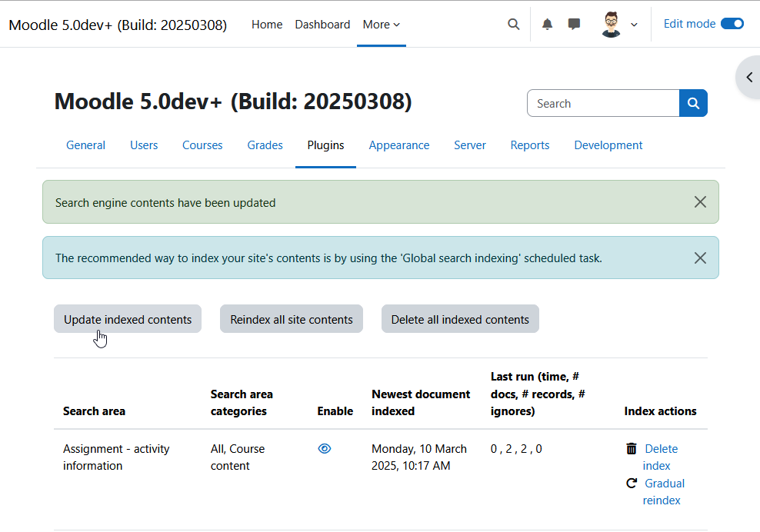
Task: Dismiss the 'Search engine contents have been updated' alert
Action: pyautogui.click(x=700, y=202)
